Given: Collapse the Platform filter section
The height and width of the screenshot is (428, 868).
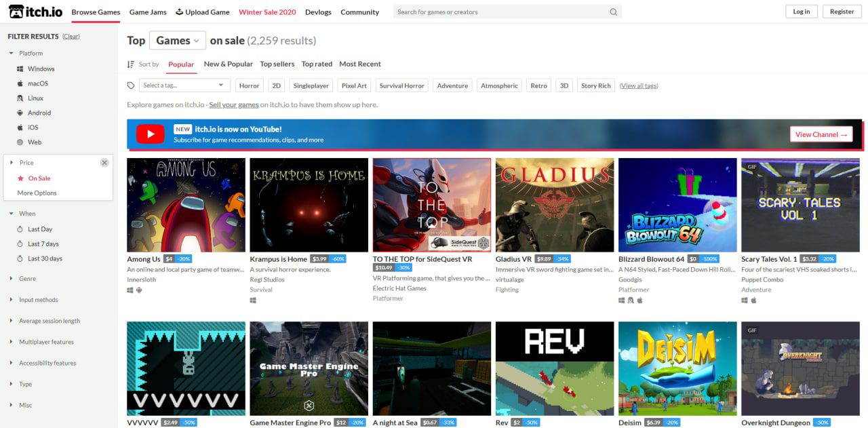Looking at the screenshot, I should [x=31, y=53].
